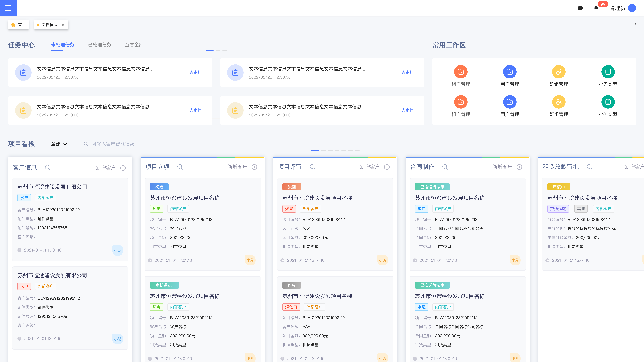
Task: Go to the 首页 tab
Action: click(x=18, y=25)
